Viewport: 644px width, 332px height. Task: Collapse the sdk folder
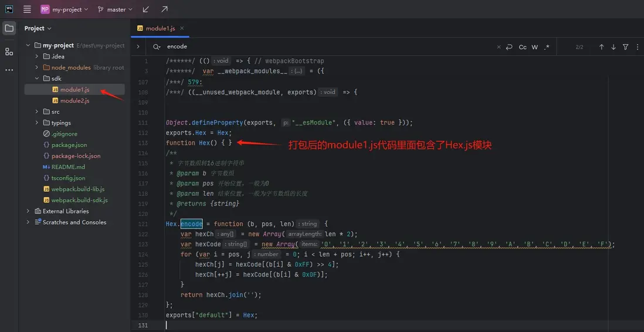36,79
